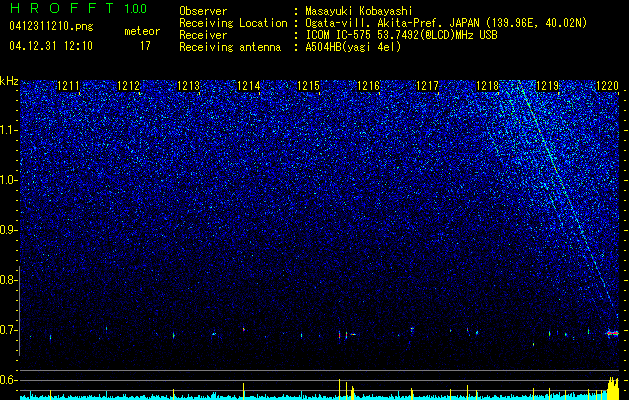
Task: Click the tall yellow signal block near 1220
Action: coord(613,388)
